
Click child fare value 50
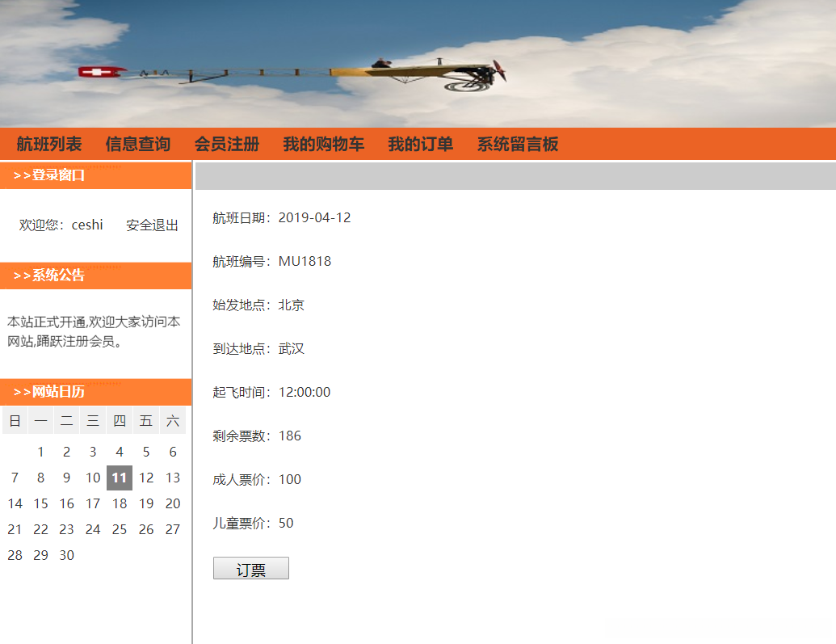pyautogui.click(x=286, y=524)
